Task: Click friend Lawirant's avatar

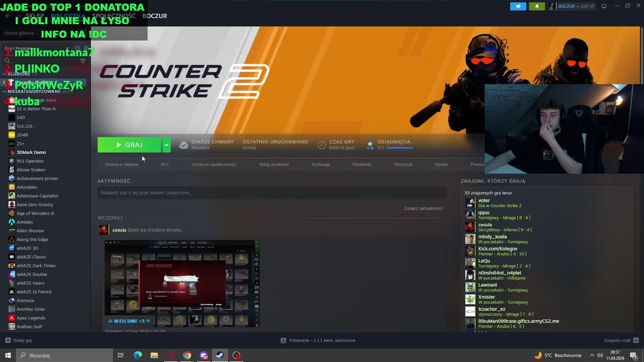Action: [470, 287]
